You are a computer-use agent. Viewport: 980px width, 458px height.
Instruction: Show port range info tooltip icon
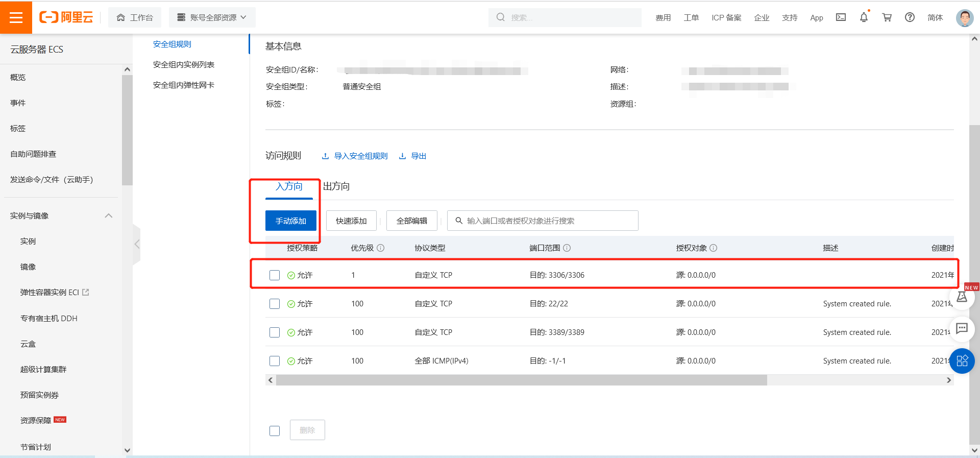pyautogui.click(x=567, y=248)
